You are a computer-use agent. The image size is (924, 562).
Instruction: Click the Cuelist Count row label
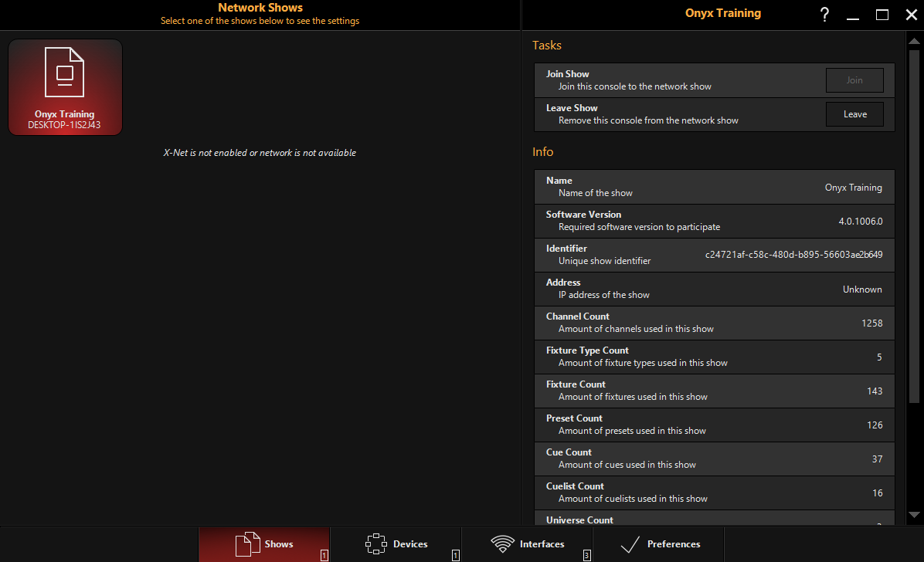[x=575, y=486]
